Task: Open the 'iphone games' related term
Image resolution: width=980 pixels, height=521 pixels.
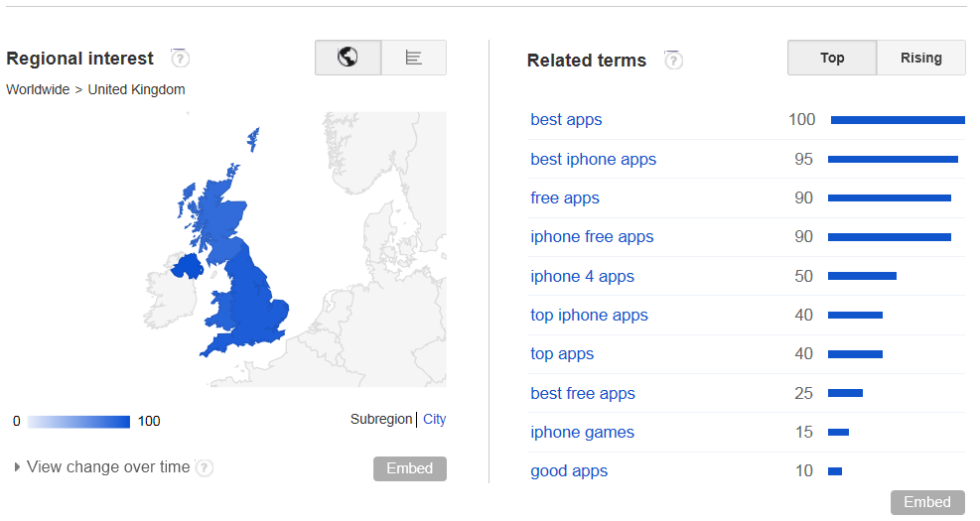Action: pyautogui.click(x=582, y=433)
